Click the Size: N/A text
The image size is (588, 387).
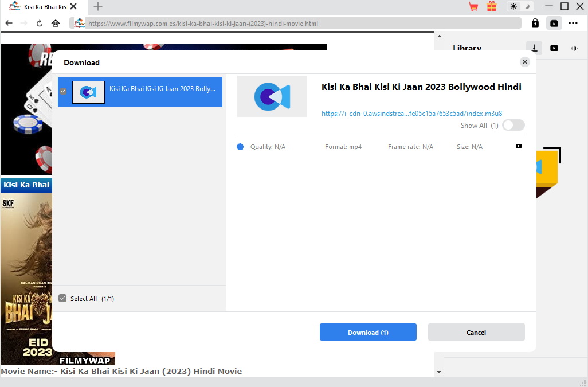469,147
